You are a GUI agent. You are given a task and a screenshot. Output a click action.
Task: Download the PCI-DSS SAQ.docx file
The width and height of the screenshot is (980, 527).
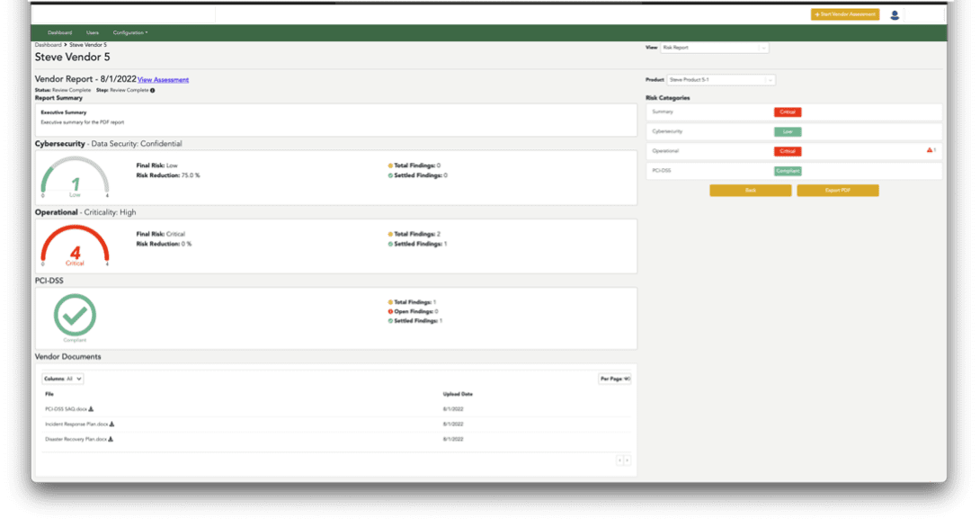click(91, 409)
